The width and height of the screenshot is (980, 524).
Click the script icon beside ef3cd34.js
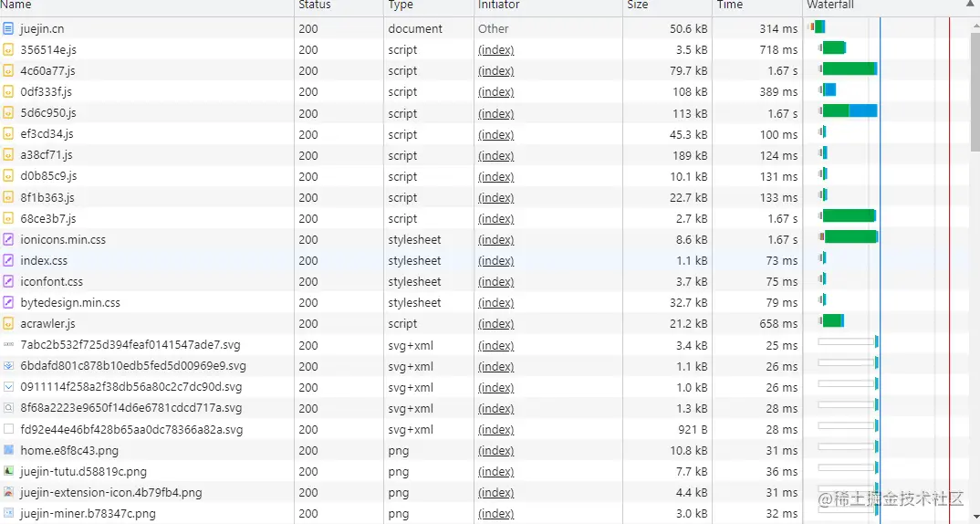pos(8,134)
